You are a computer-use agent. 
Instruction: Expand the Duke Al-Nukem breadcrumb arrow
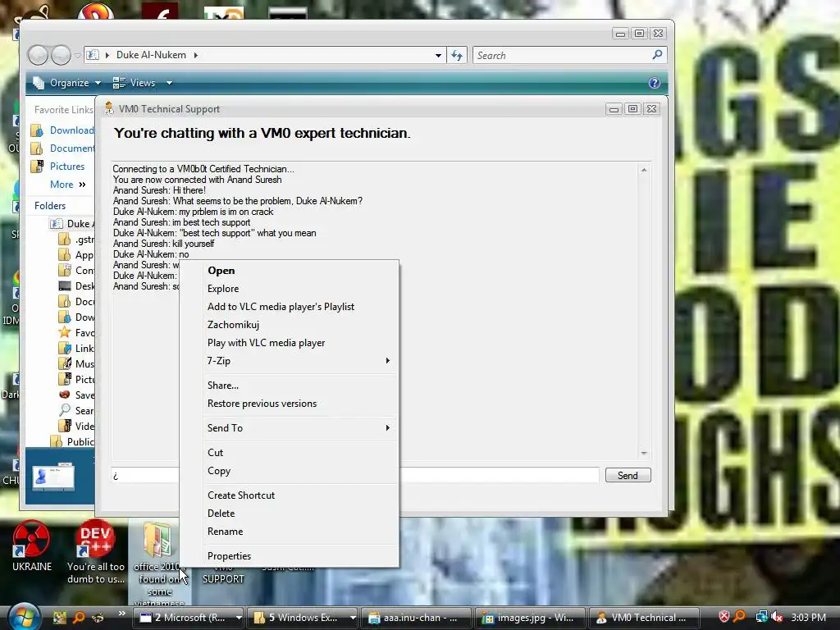click(x=195, y=55)
